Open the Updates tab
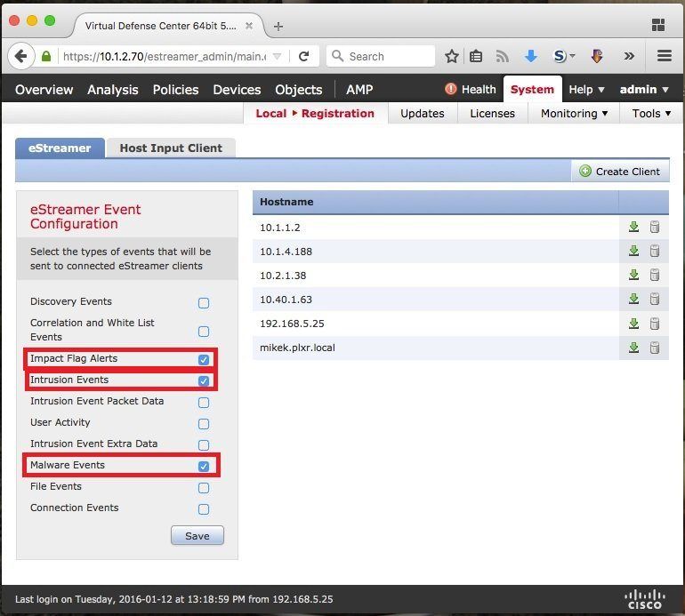This screenshot has height=616, width=685. coord(422,114)
